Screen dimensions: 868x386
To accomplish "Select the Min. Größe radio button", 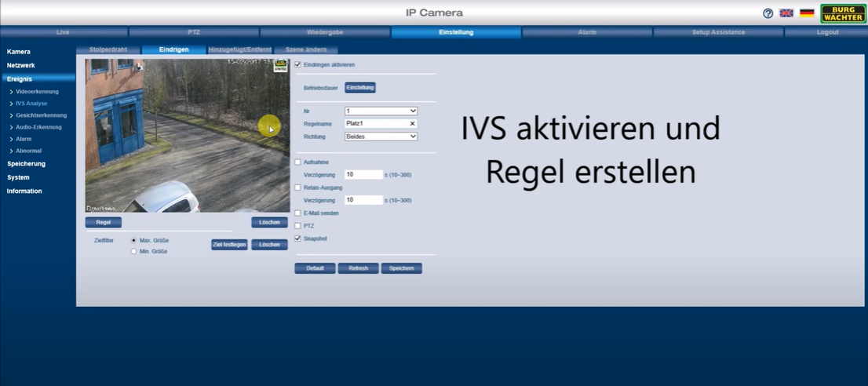I will (x=133, y=251).
